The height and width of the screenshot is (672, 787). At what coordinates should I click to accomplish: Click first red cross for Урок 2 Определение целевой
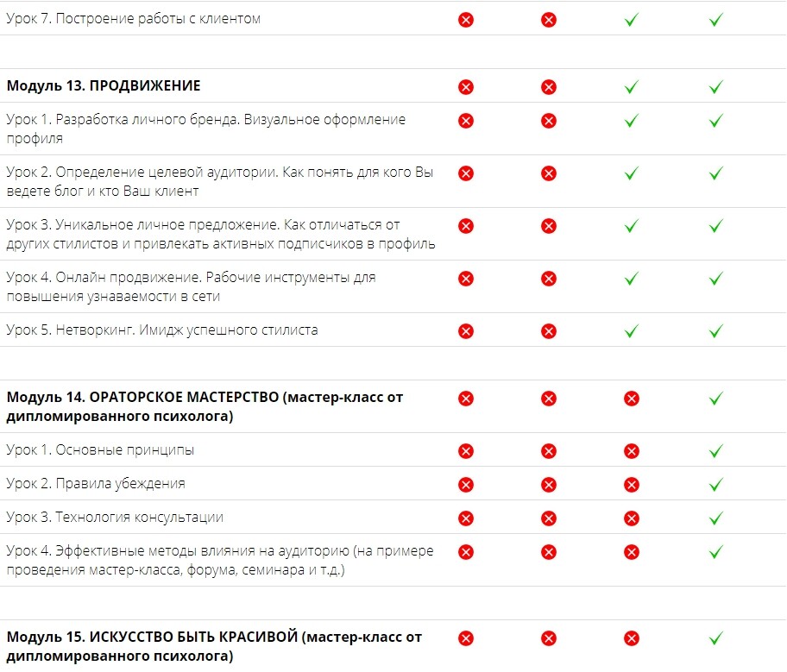[466, 173]
